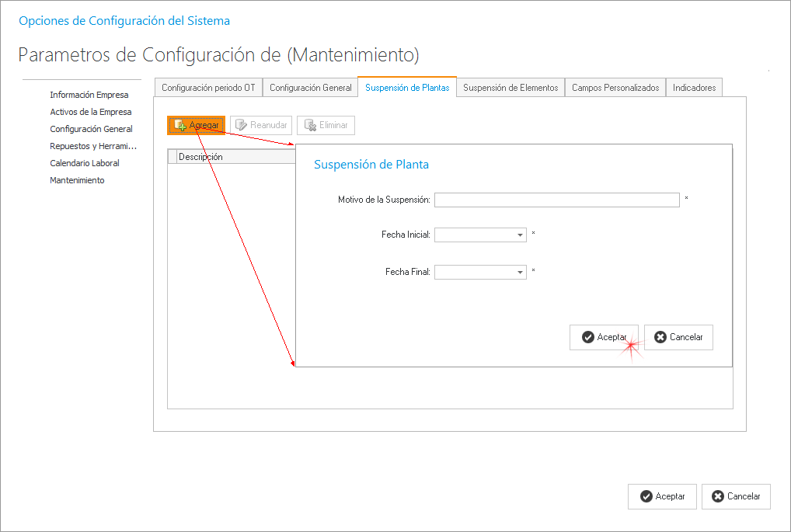Switch to Configuración General tab
This screenshot has width=791, height=532.
(x=310, y=88)
